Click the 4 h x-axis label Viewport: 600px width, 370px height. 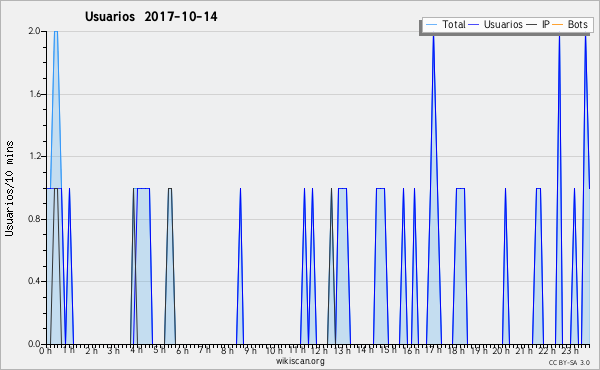(136, 350)
